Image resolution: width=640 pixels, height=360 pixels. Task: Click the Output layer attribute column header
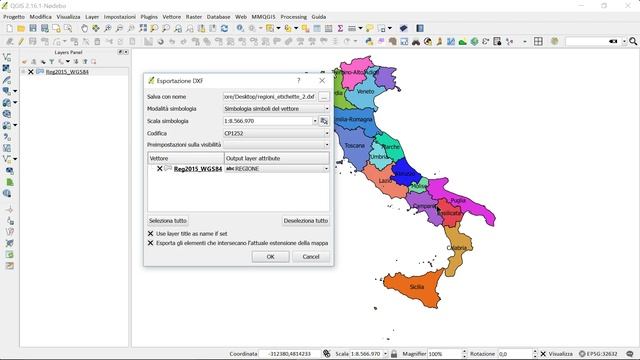(x=277, y=158)
